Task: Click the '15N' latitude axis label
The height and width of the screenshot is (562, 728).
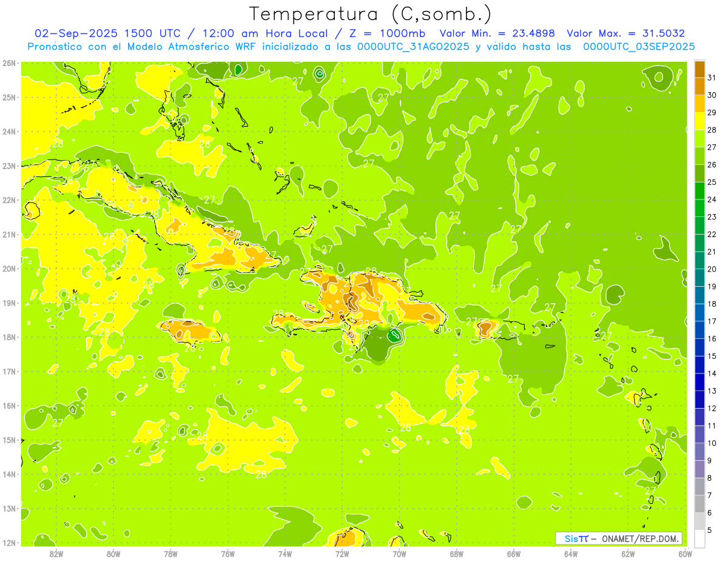Action: coord(10,440)
